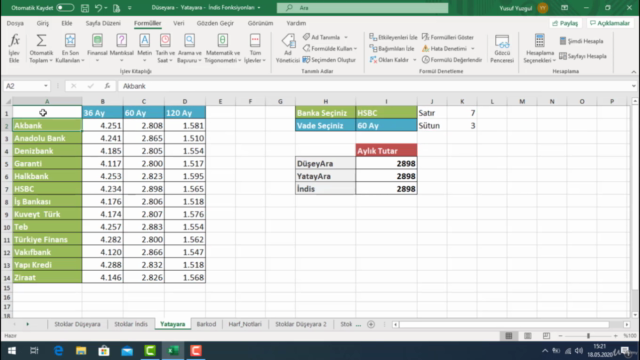Open the Dosya menu
Image resolution: width=640 pixels, height=360 pixels.
point(15,23)
